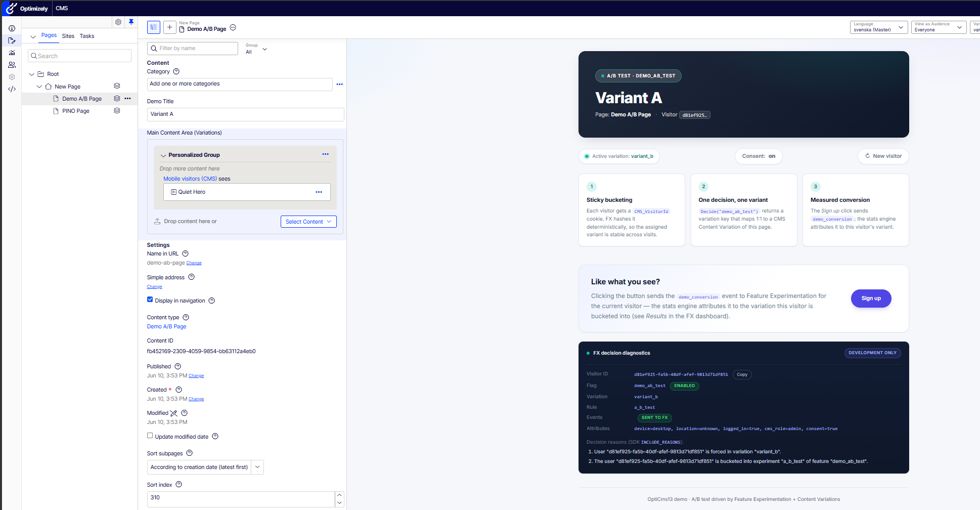Viewport: 980px width, 510px height.
Task: Click the Demo Title input field
Action: tap(245, 114)
